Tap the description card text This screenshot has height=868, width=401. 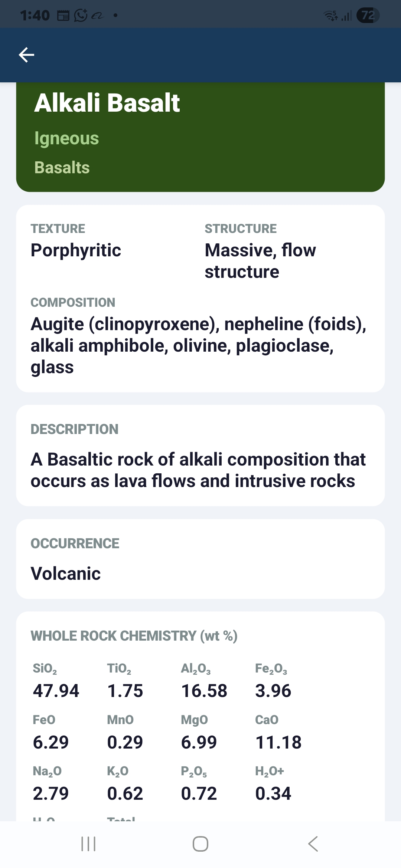[x=198, y=470]
